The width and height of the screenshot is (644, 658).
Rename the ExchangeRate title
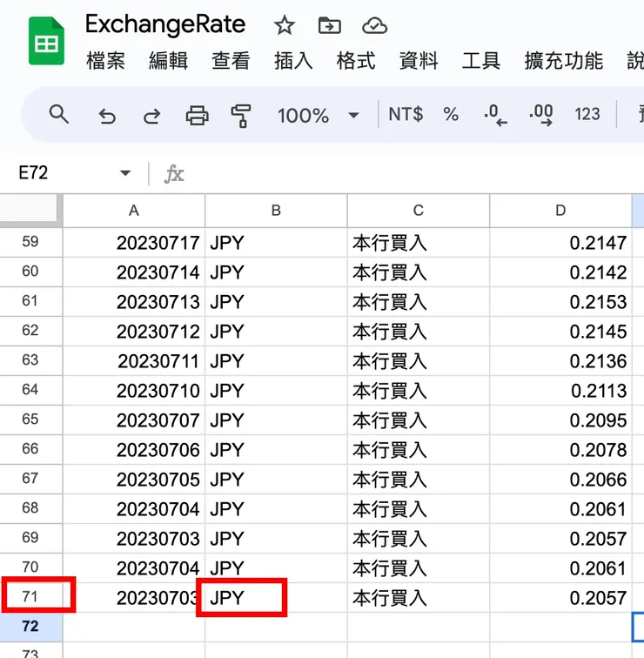pos(165,24)
